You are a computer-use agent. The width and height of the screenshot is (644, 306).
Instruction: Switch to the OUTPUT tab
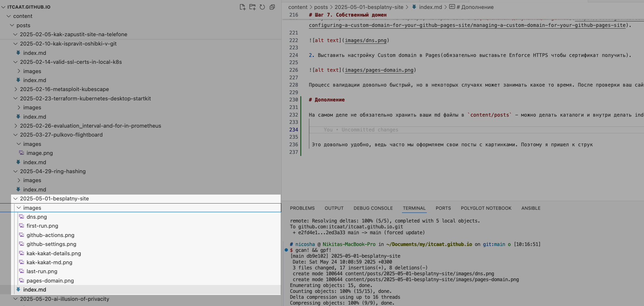(334, 208)
